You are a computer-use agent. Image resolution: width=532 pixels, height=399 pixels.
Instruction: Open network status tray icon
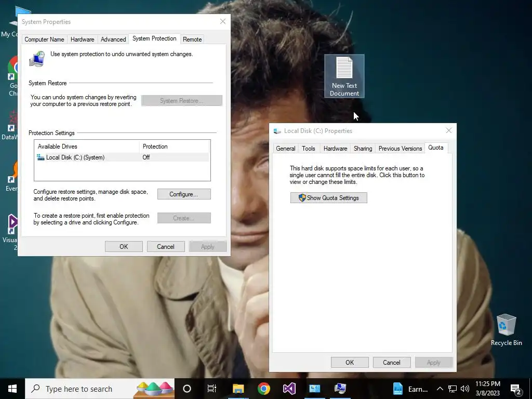(x=453, y=389)
